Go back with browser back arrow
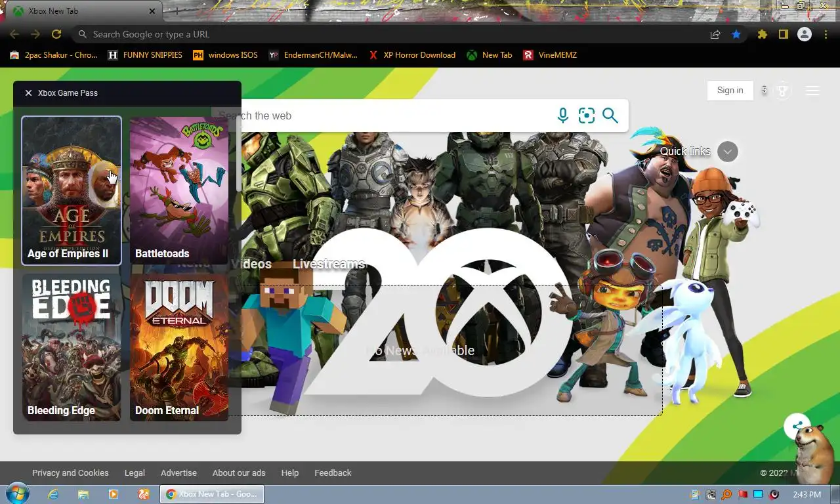The height and width of the screenshot is (504, 840). point(14,34)
